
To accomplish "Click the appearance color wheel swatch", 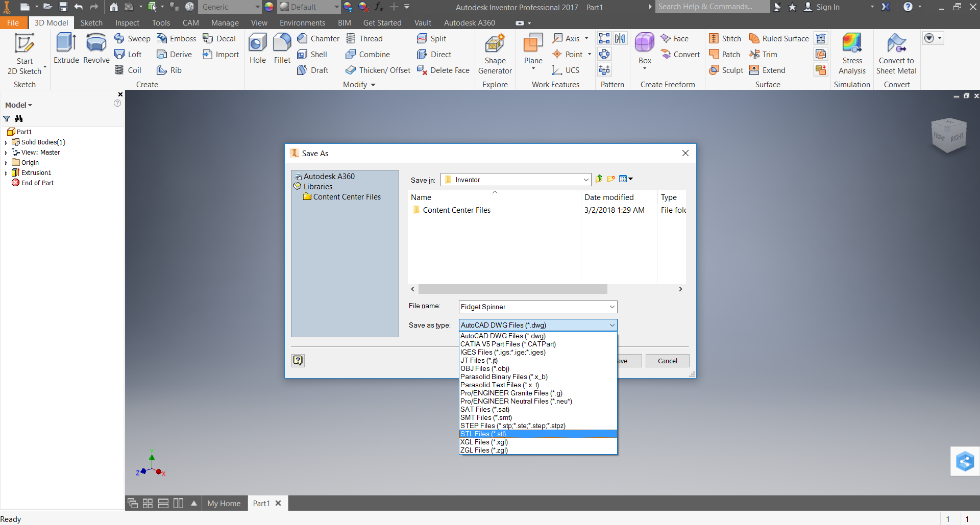I will pyautogui.click(x=269, y=7).
